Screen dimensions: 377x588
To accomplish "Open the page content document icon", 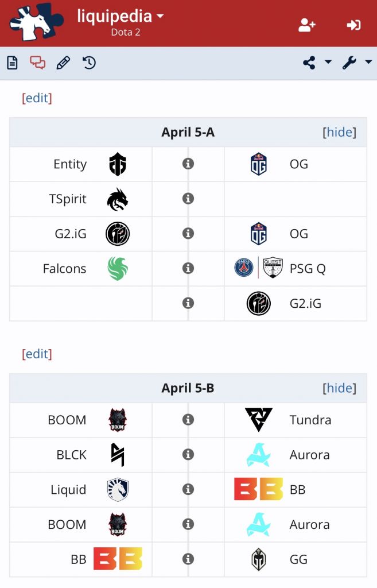I will point(12,63).
